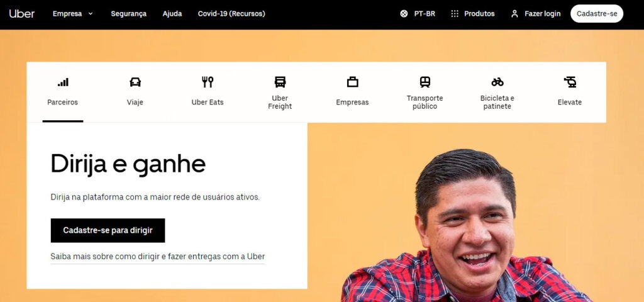The height and width of the screenshot is (302, 644).
Task: Click the Produtos grid icon
Action: (455, 14)
